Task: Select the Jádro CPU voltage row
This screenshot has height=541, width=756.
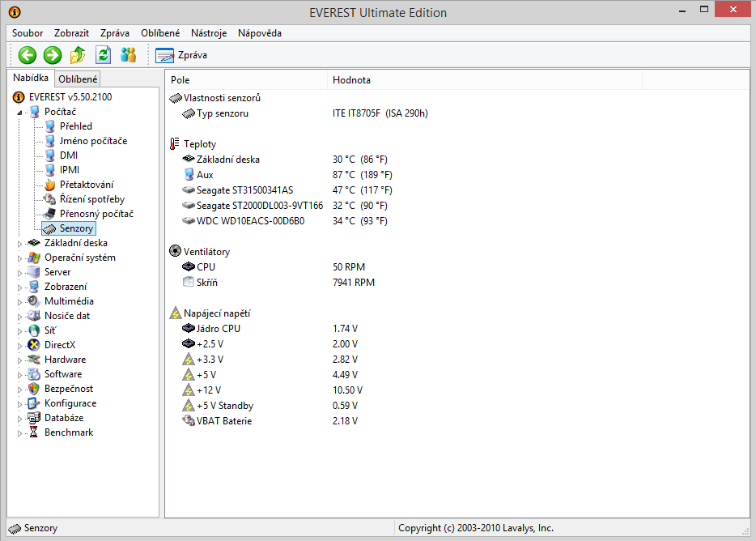Action: pyautogui.click(x=270, y=329)
